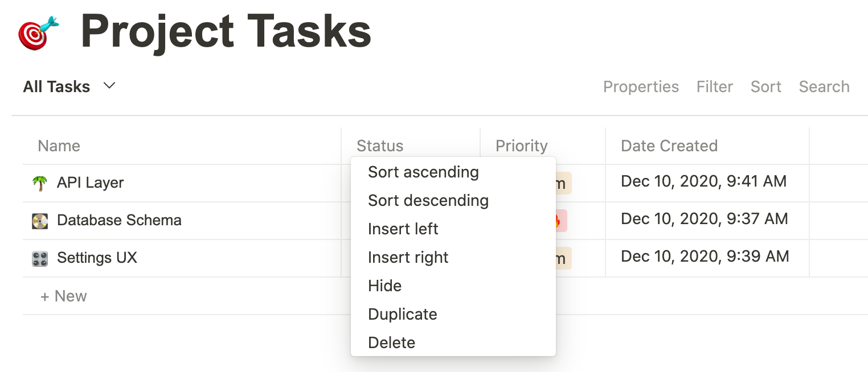Expand the All Tasks view chevron

(109, 86)
